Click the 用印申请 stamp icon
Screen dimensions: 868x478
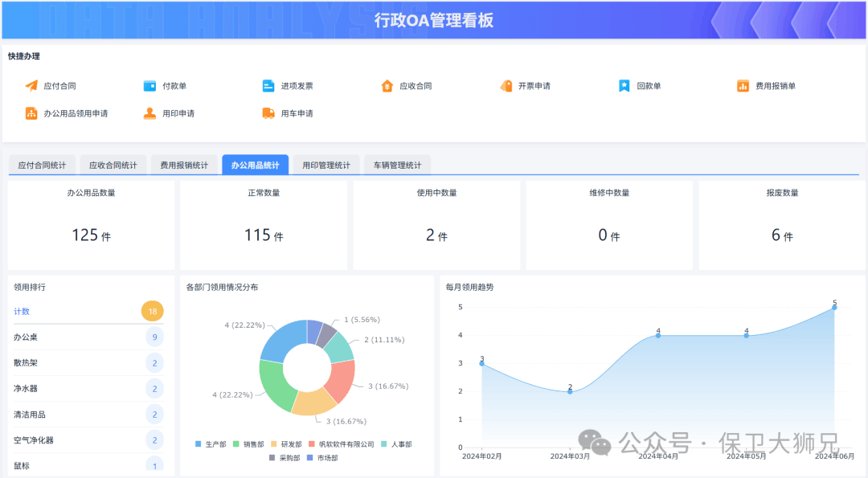tap(149, 113)
